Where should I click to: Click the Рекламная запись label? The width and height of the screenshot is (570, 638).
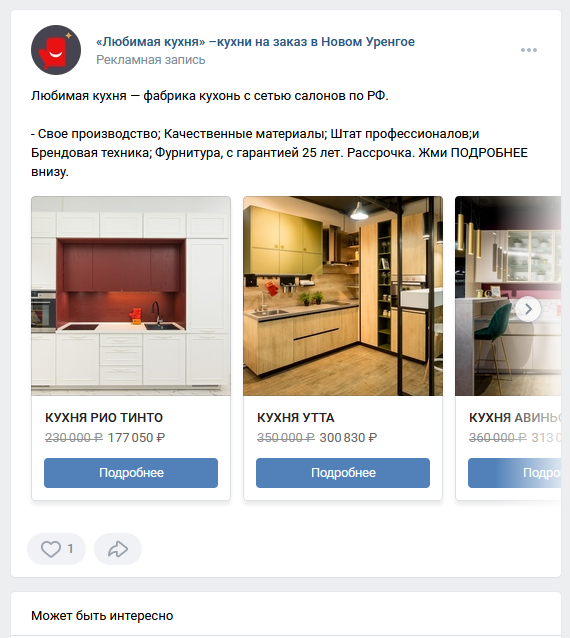151,60
